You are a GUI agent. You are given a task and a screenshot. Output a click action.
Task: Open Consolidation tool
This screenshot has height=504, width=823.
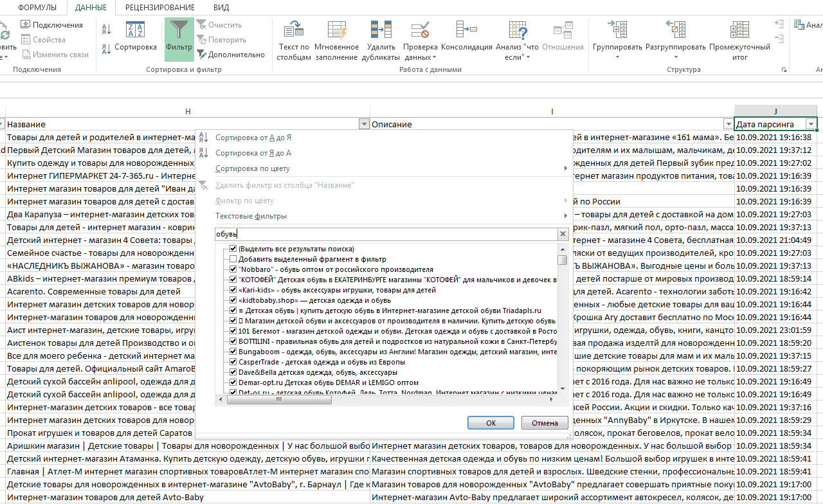coord(467,36)
